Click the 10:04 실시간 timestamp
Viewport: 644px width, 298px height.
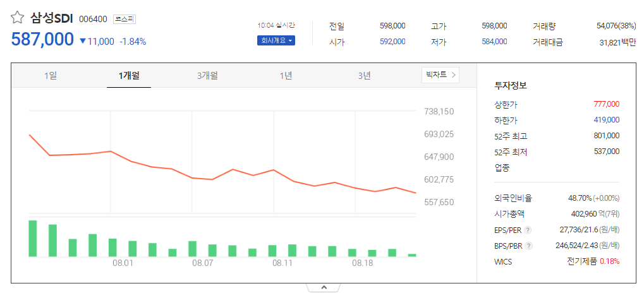tap(276, 25)
